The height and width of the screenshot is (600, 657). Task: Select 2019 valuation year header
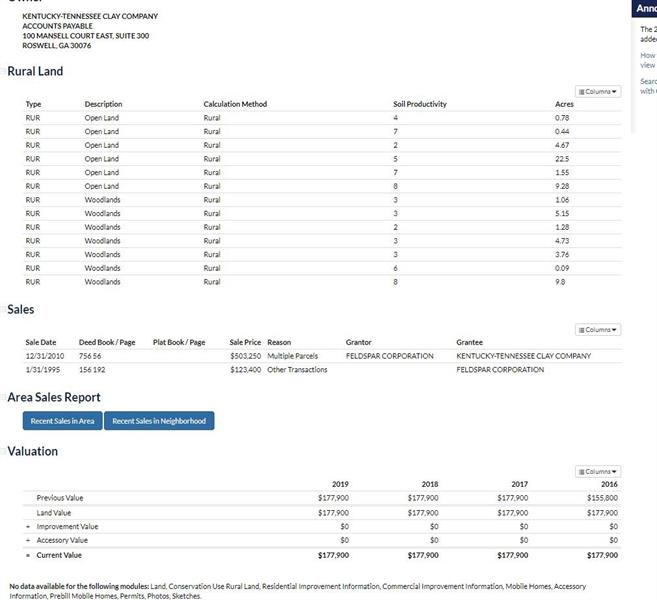[x=340, y=484]
